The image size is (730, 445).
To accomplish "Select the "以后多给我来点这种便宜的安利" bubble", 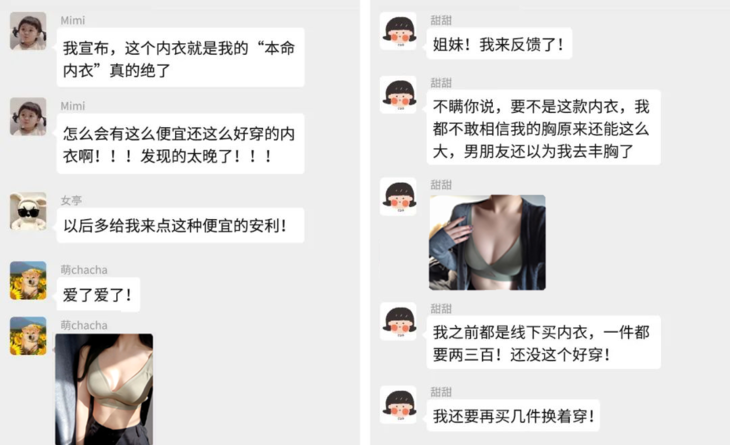I will pos(181,226).
